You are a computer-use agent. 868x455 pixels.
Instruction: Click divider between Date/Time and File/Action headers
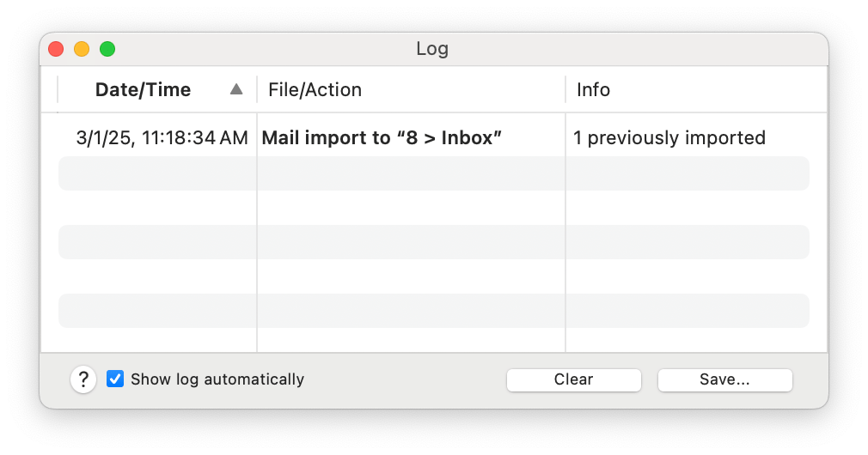pos(257,90)
